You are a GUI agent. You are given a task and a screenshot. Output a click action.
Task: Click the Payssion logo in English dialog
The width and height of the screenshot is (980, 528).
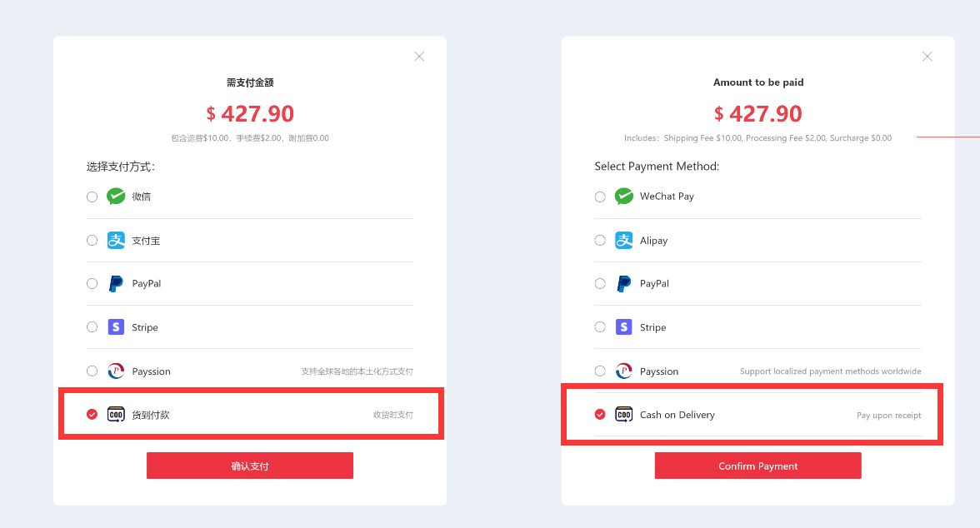pyautogui.click(x=623, y=371)
